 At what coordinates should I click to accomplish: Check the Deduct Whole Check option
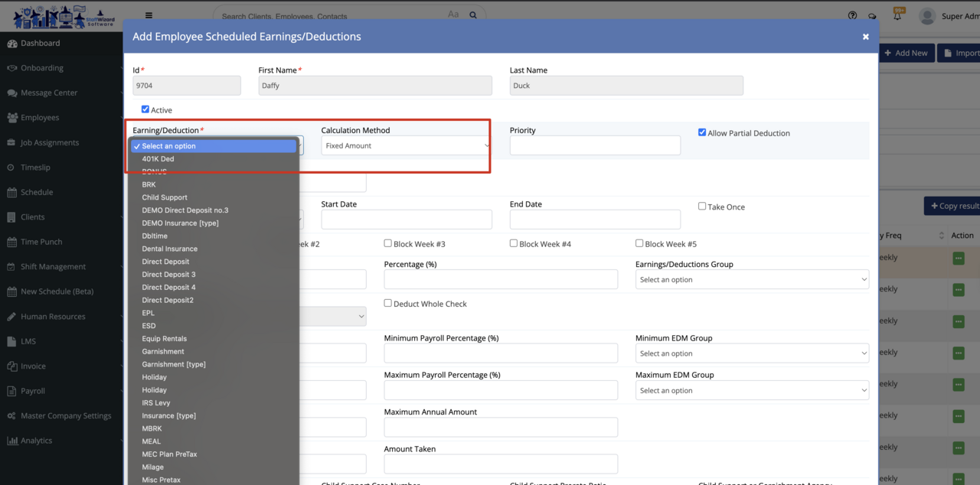[x=388, y=303]
